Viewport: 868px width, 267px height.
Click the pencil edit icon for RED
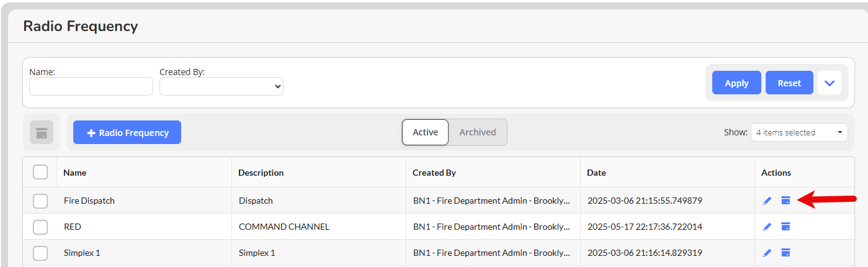(767, 227)
